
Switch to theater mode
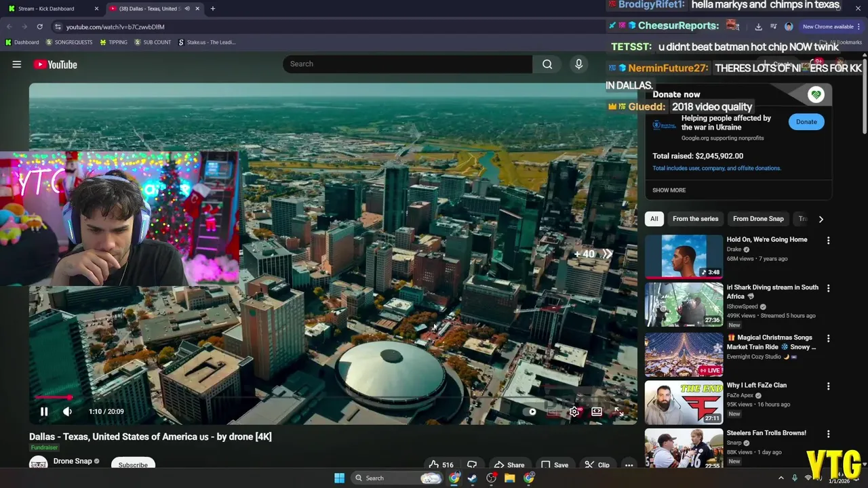[x=597, y=411]
